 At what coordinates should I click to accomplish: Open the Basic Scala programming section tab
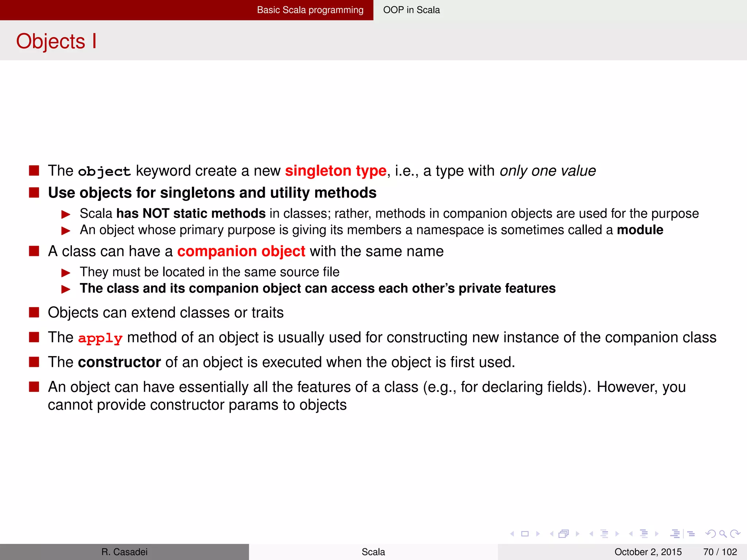[310, 10]
